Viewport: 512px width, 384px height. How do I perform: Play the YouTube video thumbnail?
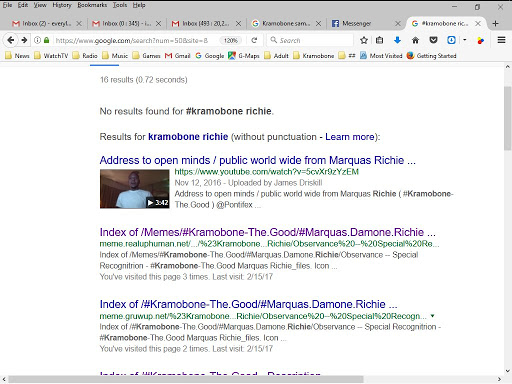point(134,189)
